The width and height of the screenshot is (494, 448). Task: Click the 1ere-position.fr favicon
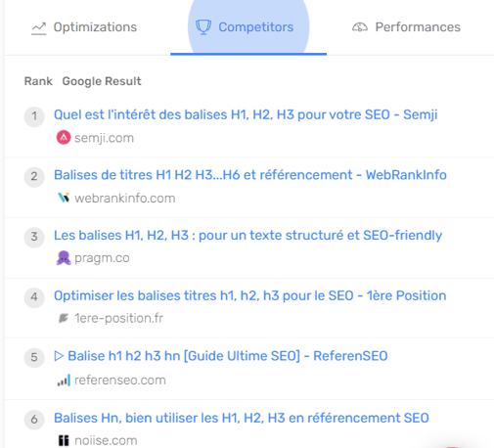pos(64,318)
